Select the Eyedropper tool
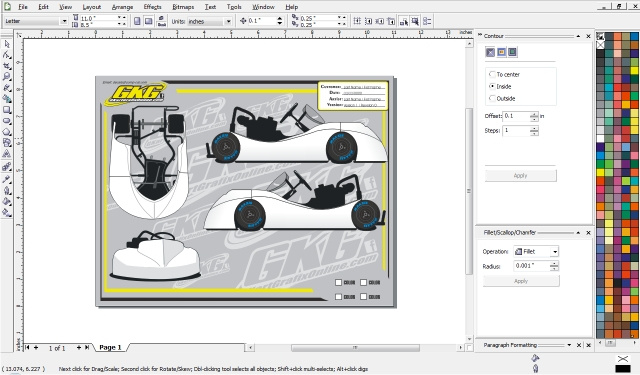This screenshot has width=640, height=375. [7, 179]
